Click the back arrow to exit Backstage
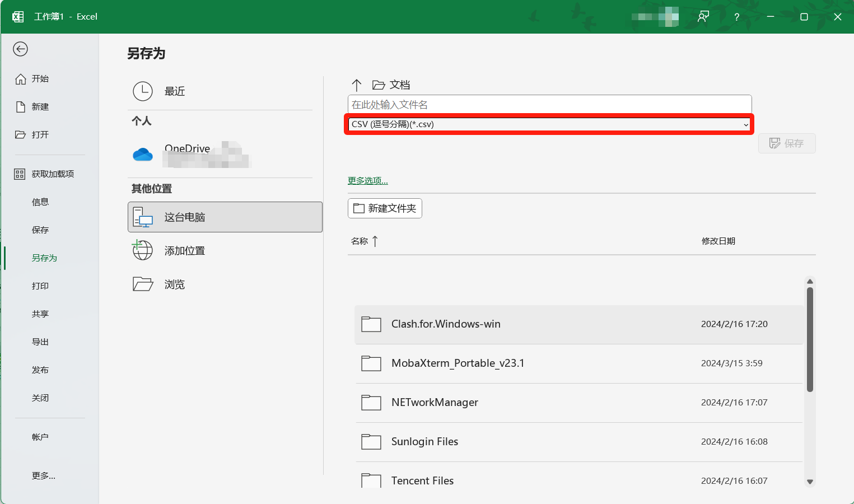Viewport: 854px width, 504px height. 20,49
